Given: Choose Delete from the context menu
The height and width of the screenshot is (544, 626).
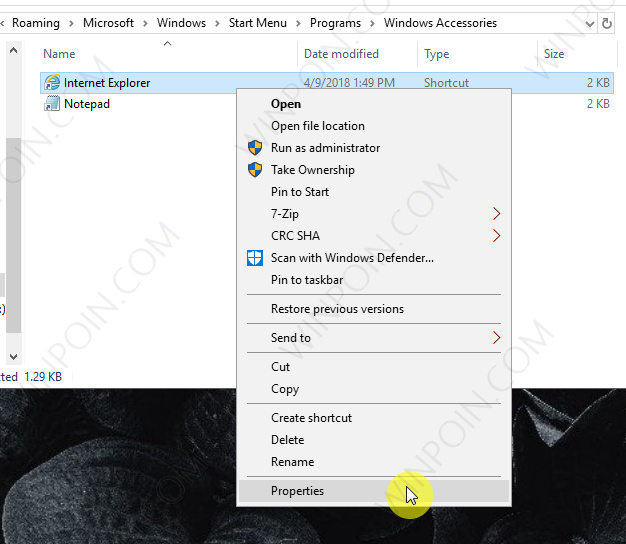Looking at the screenshot, I should [374, 440].
